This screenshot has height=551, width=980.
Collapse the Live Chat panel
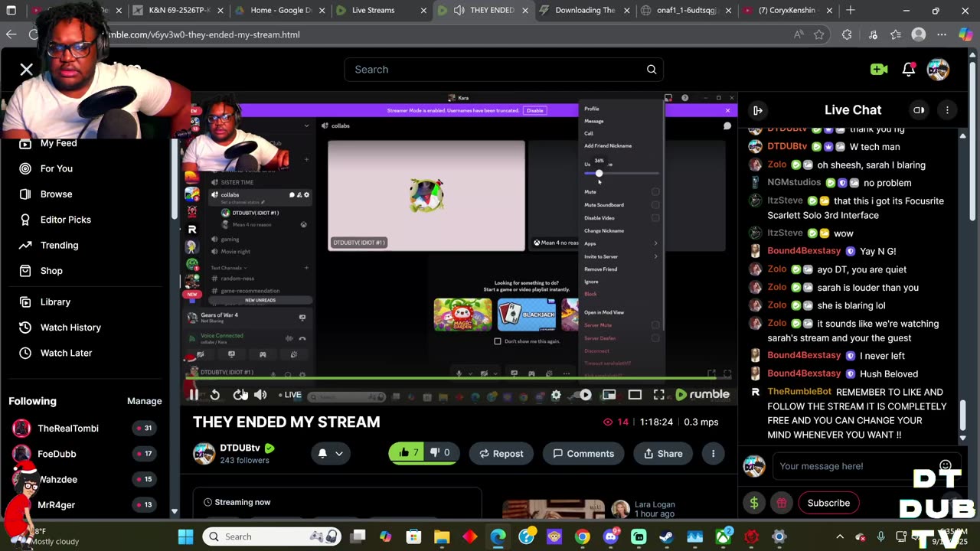click(x=758, y=110)
